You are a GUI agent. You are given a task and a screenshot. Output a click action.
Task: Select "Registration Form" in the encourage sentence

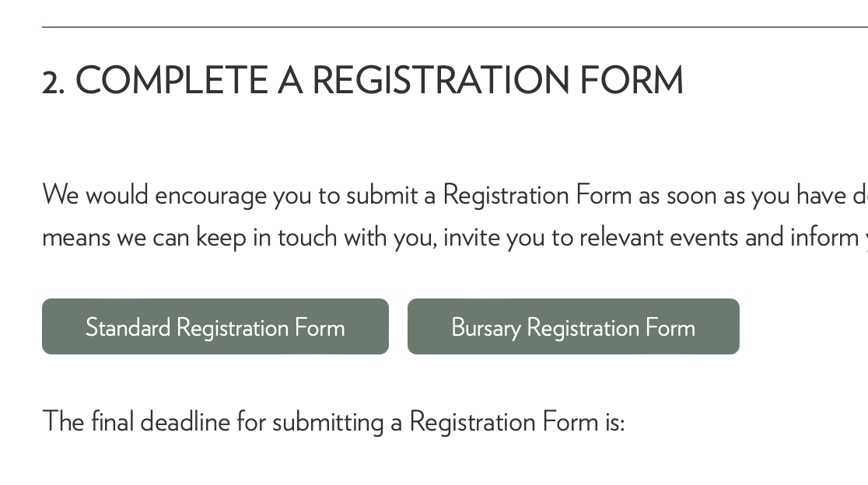click(537, 195)
